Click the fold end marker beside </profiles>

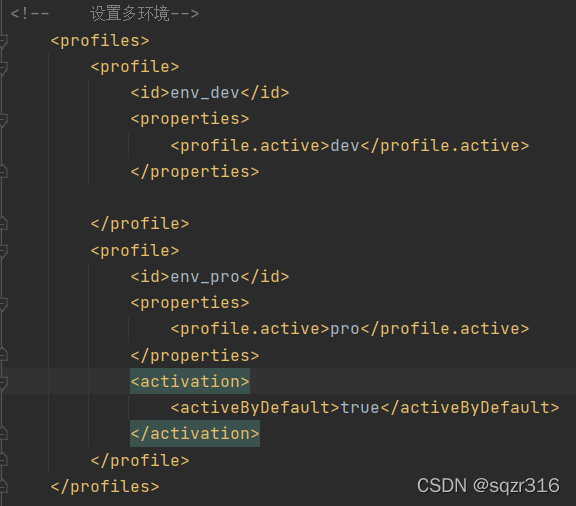[3, 487]
